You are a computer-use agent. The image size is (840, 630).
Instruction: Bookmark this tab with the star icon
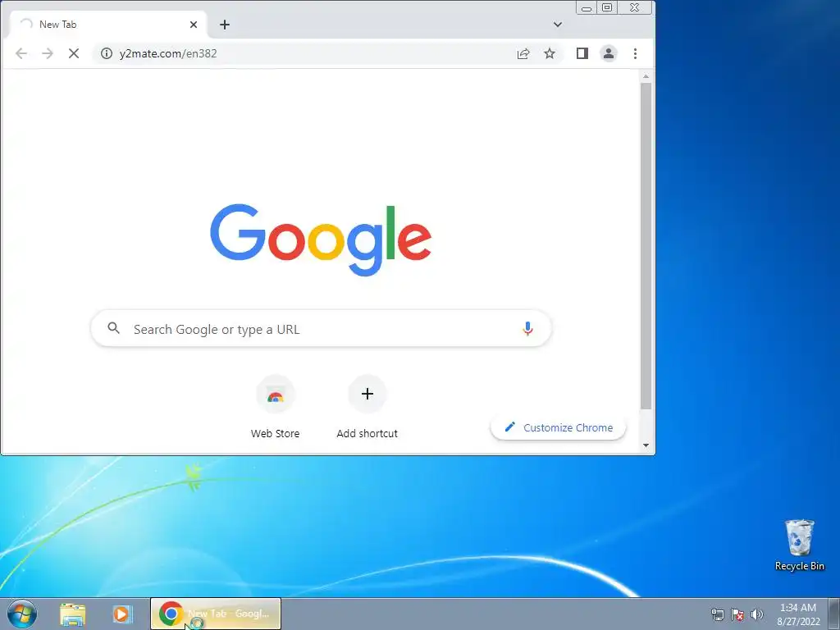point(550,53)
